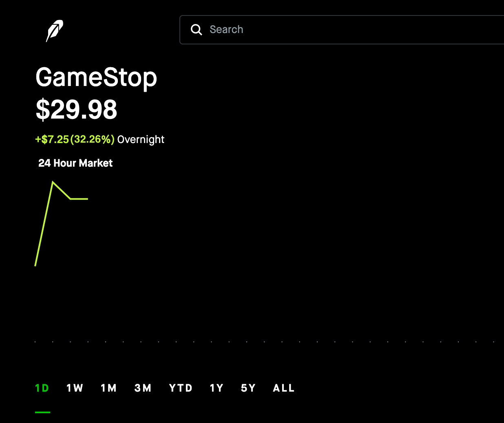This screenshot has height=423, width=504.
Task: View the 1Y chart range
Action: (217, 388)
